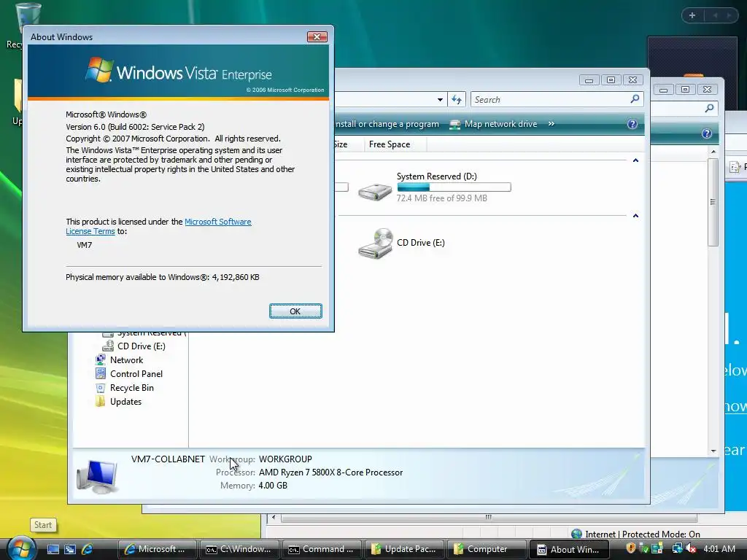Click OK in the About Windows dialog
747x560 pixels.
click(x=295, y=311)
